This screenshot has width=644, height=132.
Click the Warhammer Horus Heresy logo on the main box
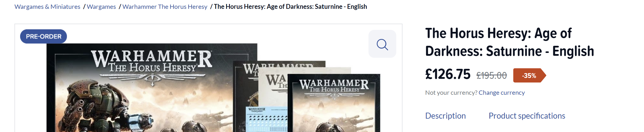152,65
